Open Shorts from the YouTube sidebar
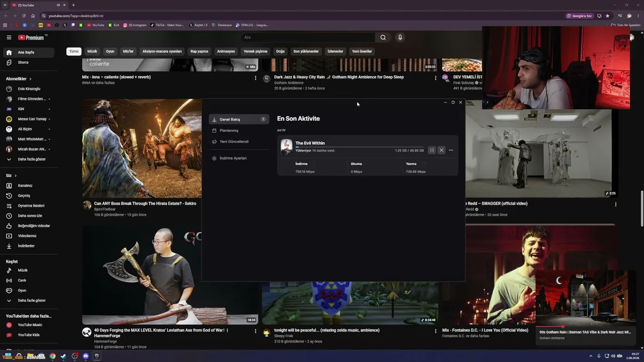The width and height of the screenshot is (644, 362). click(x=29, y=62)
